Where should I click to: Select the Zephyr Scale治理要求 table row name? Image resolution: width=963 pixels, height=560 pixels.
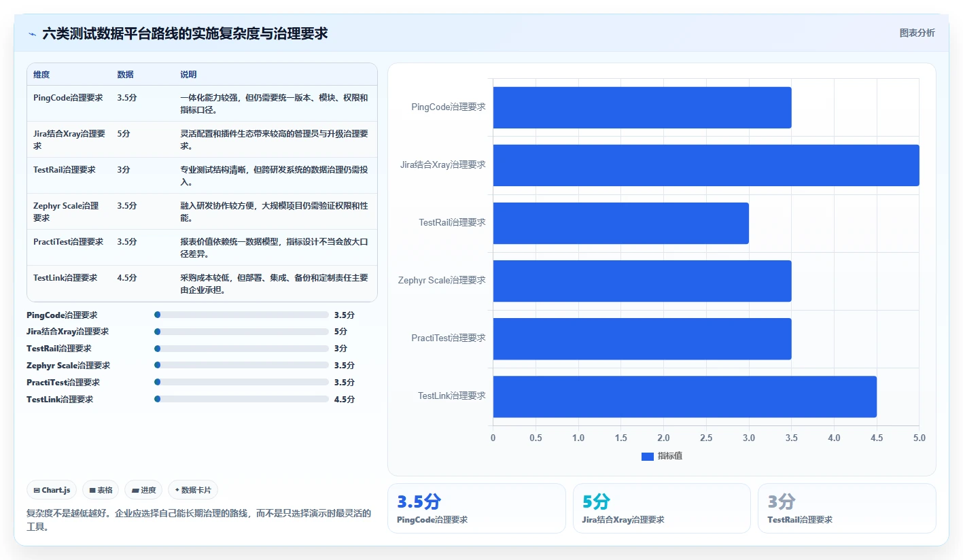(x=66, y=211)
